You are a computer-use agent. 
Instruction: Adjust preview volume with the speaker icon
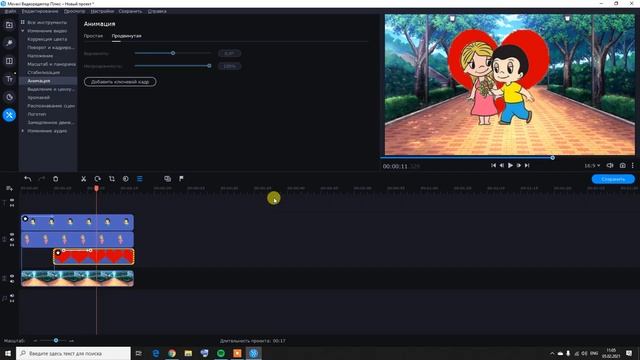[610, 165]
